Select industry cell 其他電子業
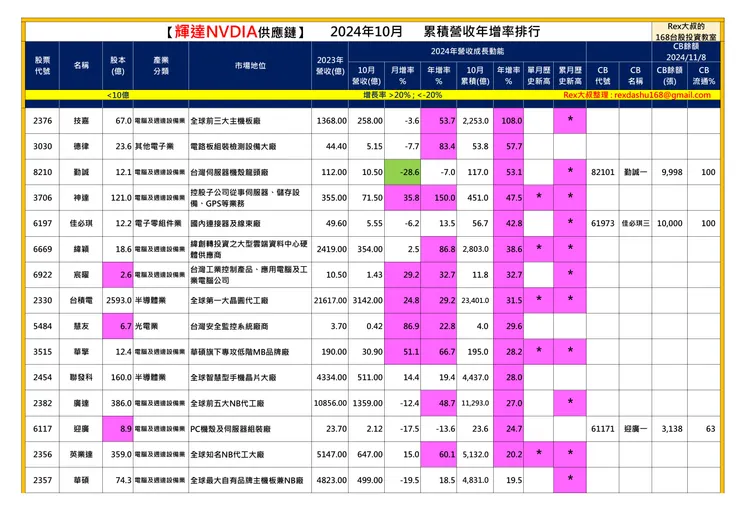This screenshot has width=740, height=523. tap(161, 146)
